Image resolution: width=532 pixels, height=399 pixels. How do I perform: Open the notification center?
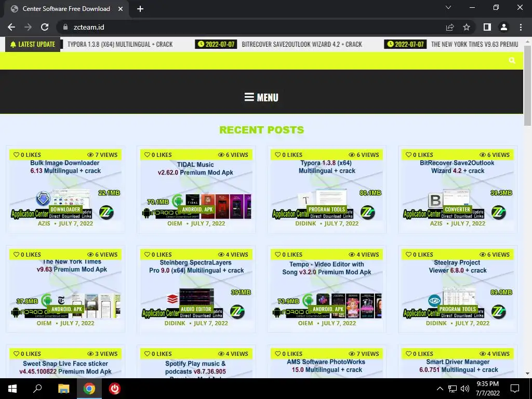(x=515, y=389)
